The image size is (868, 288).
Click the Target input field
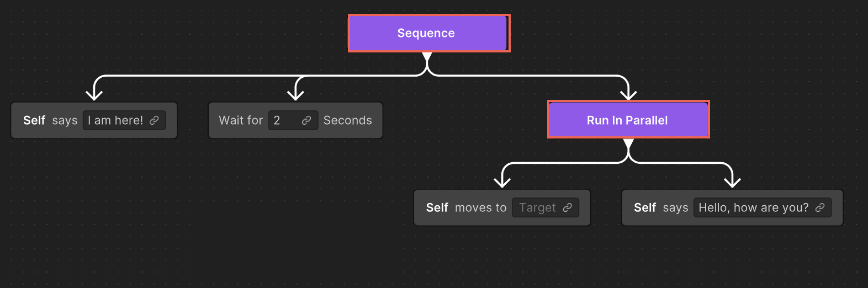537,207
